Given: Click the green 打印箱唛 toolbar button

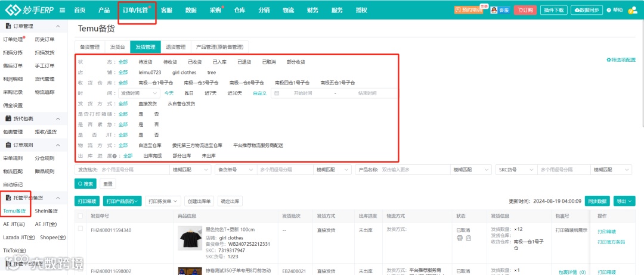Looking at the screenshot, I should pyautogui.click(x=87, y=201).
